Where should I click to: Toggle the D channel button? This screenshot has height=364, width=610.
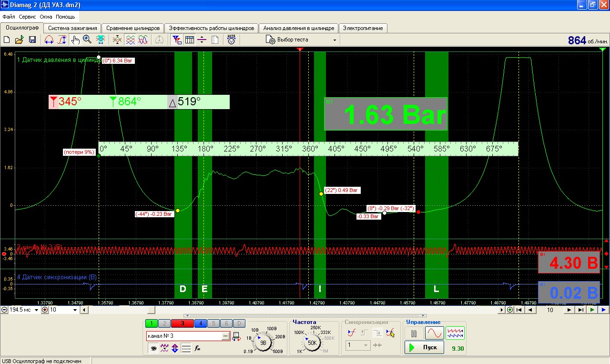tap(239, 324)
